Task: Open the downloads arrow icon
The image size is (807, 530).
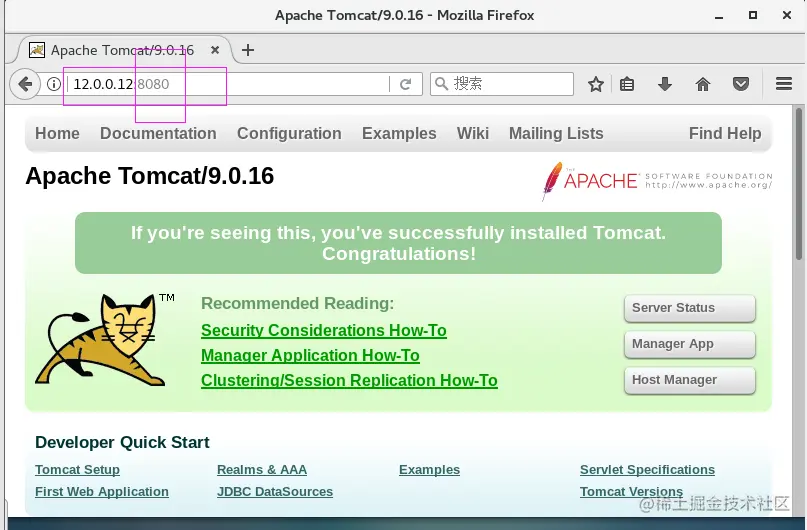Action: click(664, 84)
